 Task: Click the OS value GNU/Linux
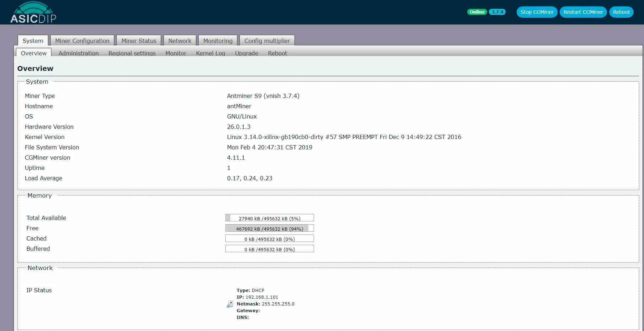[x=242, y=116]
